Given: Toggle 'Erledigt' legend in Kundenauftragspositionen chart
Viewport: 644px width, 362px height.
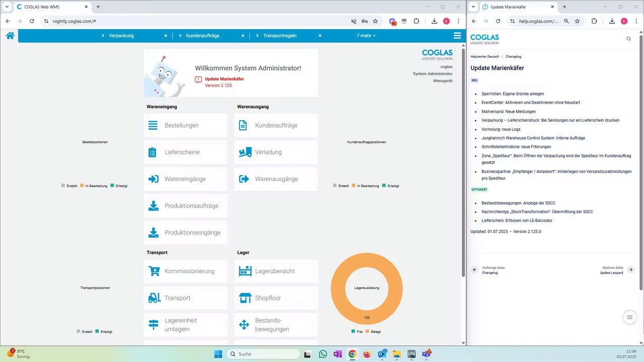Looking at the screenshot, I should click(x=390, y=186).
